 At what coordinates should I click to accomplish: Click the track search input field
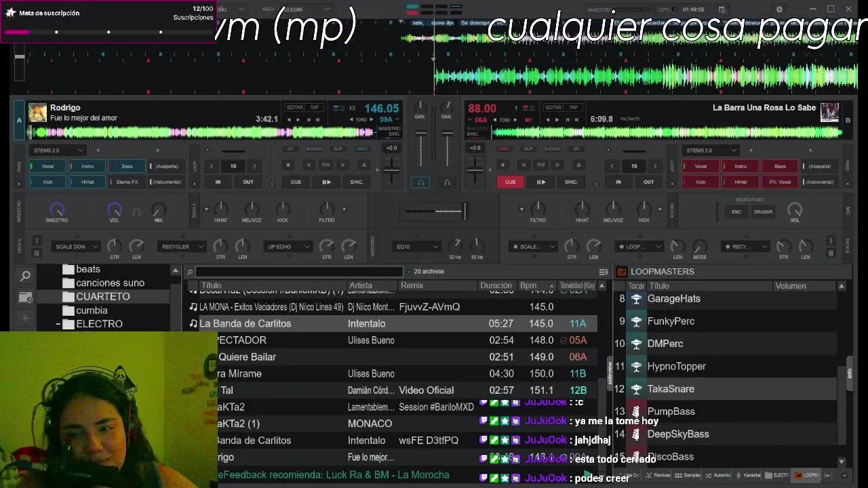298,272
